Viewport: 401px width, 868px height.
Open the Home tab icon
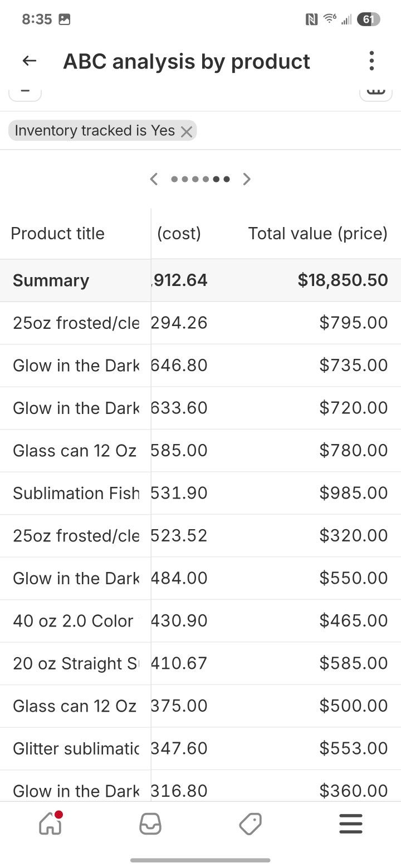point(50,823)
